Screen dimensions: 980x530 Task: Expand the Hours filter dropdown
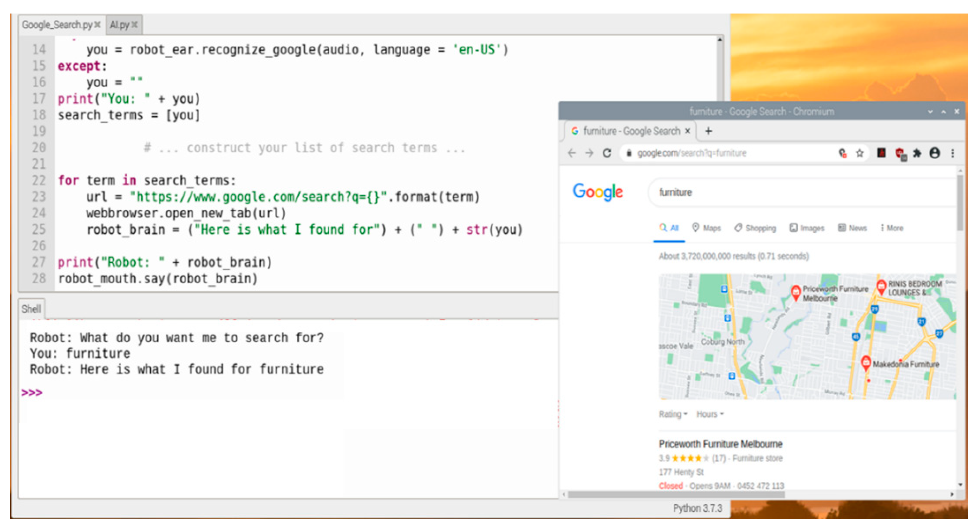pyautogui.click(x=710, y=414)
